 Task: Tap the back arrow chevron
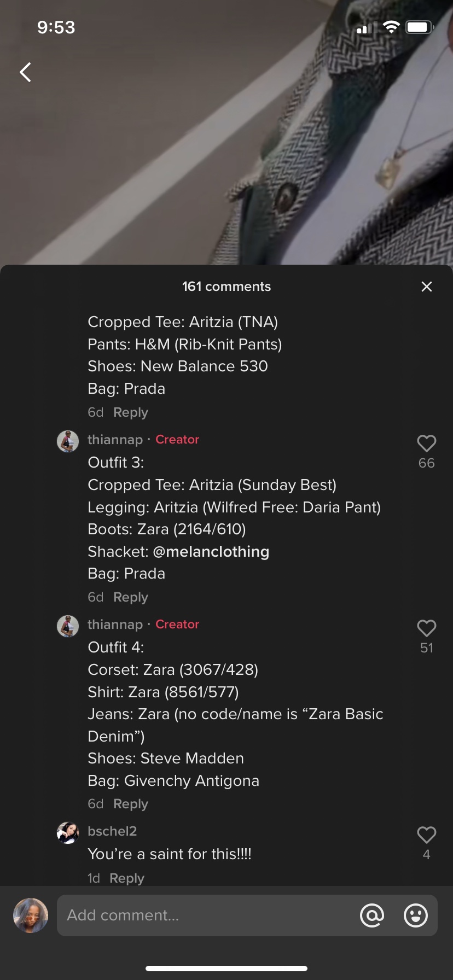point(25,72)
